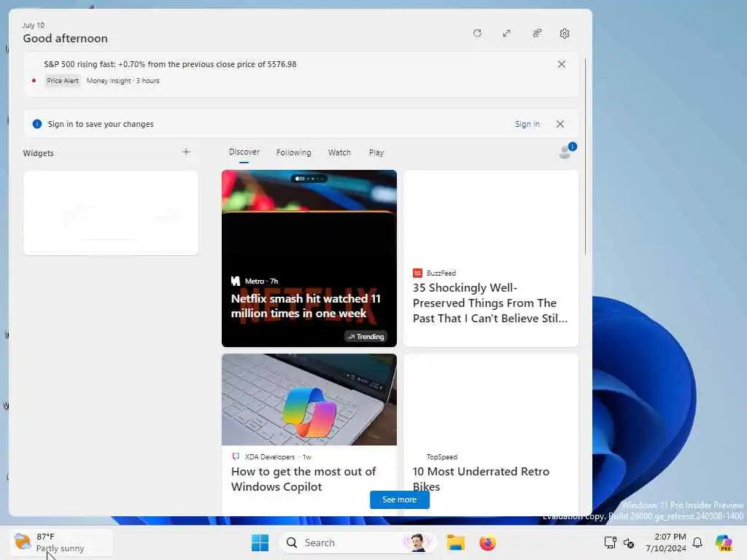The width and height of the screenshot is (747, 560).
Task: Click the info icon on sign in banner
Action: (37, 124)
